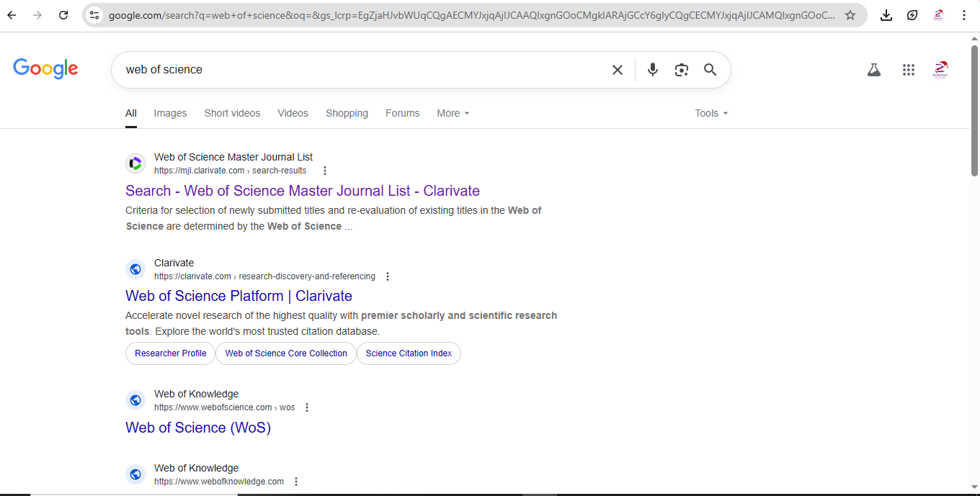This screenshot has width=980, height=496.
Task: Open the Tools dropdown
Action: 710,113
